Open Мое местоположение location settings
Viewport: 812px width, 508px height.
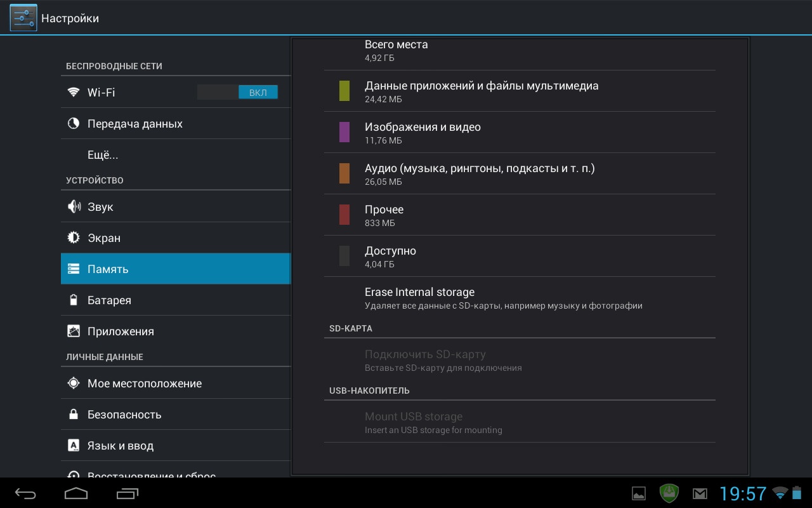point(145,384)
